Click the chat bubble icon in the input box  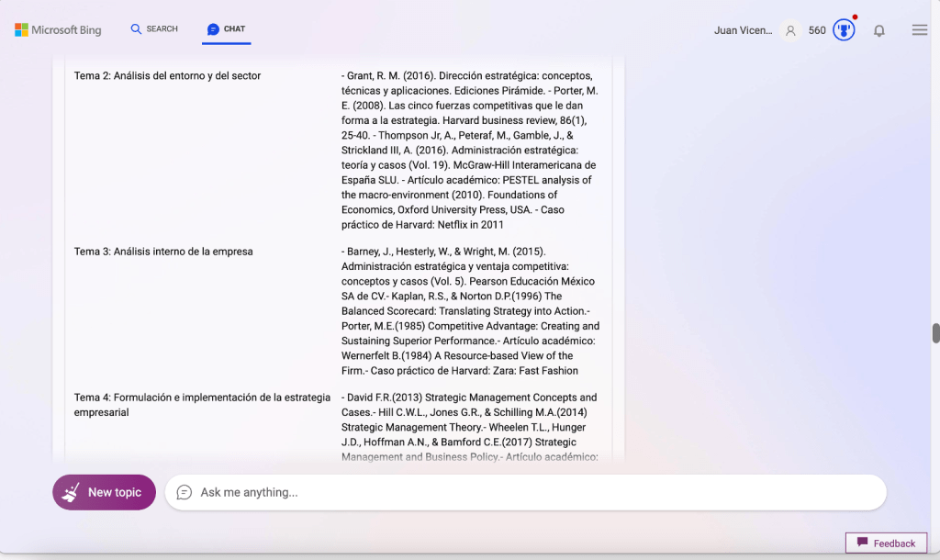[185, 492]
